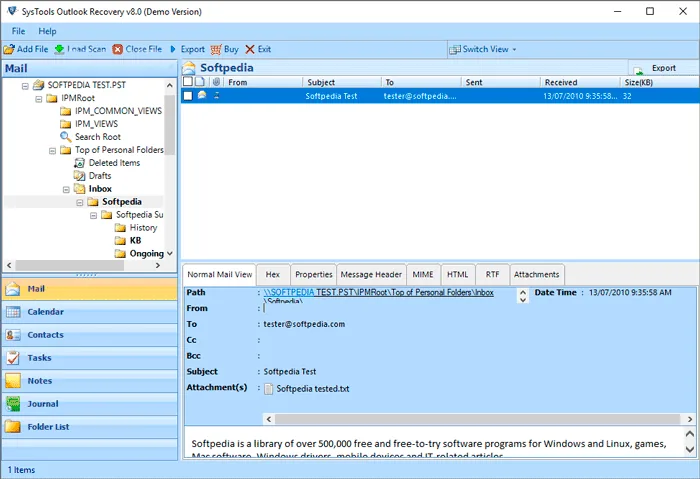Viewport: 700px width, 479px height.
Task: Select the History folder
Action: tap(143, 228)
